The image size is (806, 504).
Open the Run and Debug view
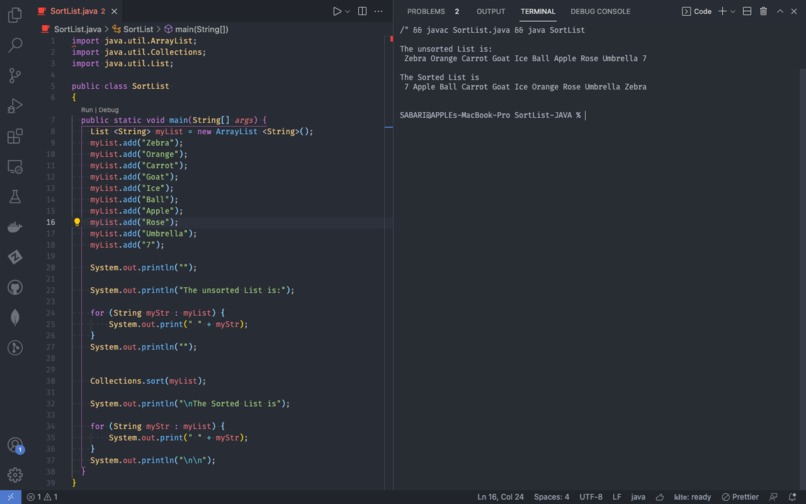point(15,106)
